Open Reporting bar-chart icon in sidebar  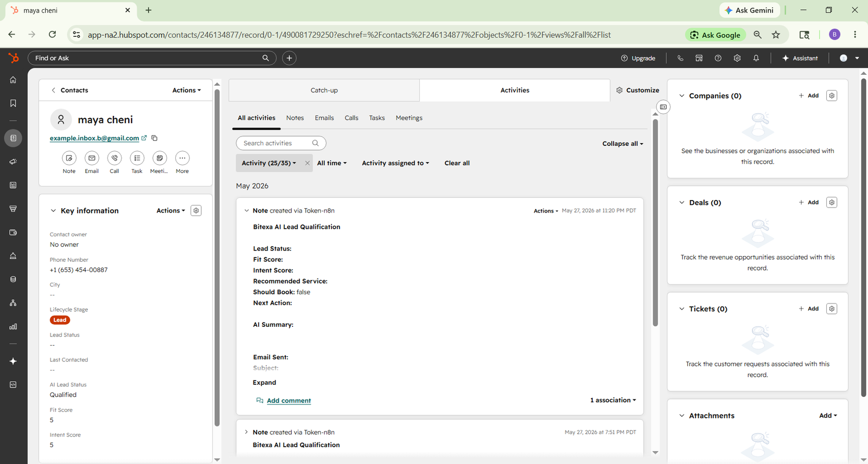click(x=13, y=326)
